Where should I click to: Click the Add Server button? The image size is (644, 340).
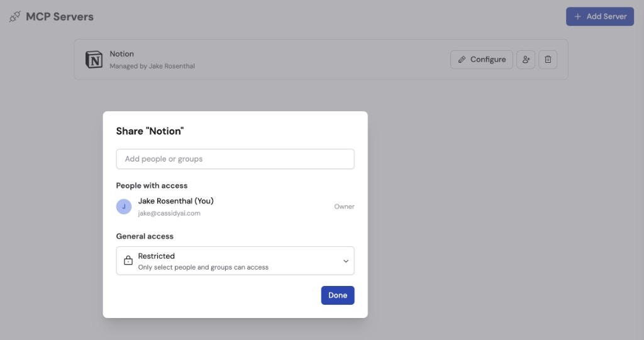point(599,16)
